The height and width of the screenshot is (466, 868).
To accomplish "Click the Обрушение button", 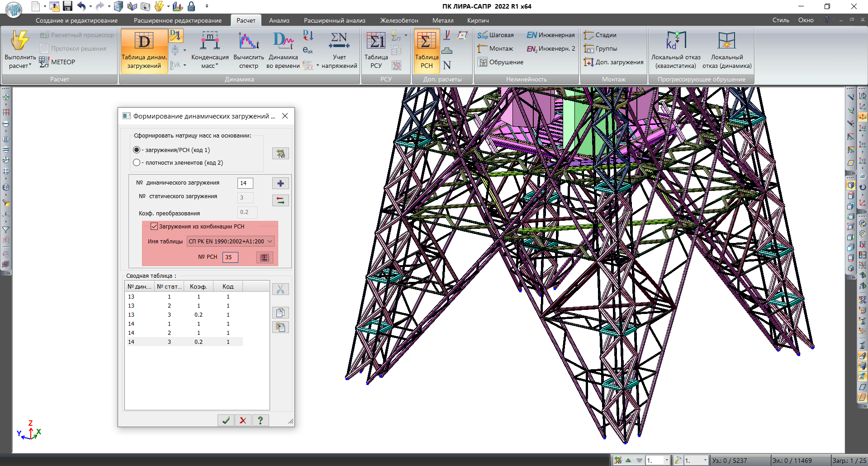I will (x=501, y=62).
